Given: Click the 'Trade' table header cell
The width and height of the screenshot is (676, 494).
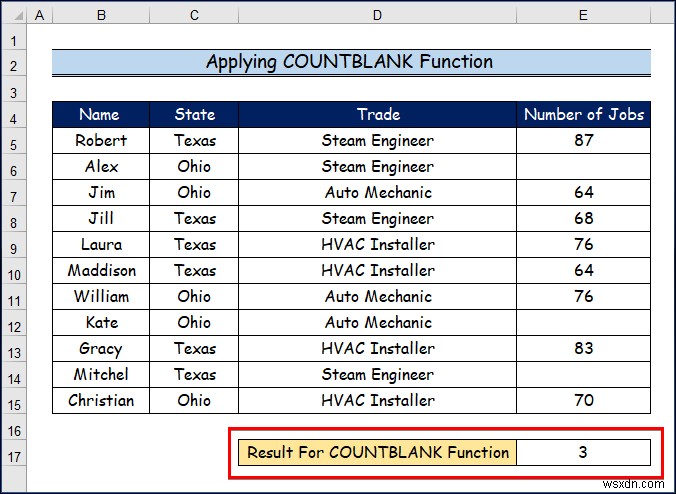Looking at the screenshot, I should [377, 115].
